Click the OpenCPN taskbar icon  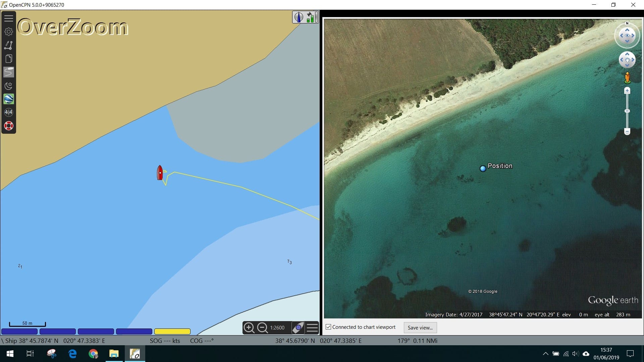pyautogui.click(x=135, y=354)
